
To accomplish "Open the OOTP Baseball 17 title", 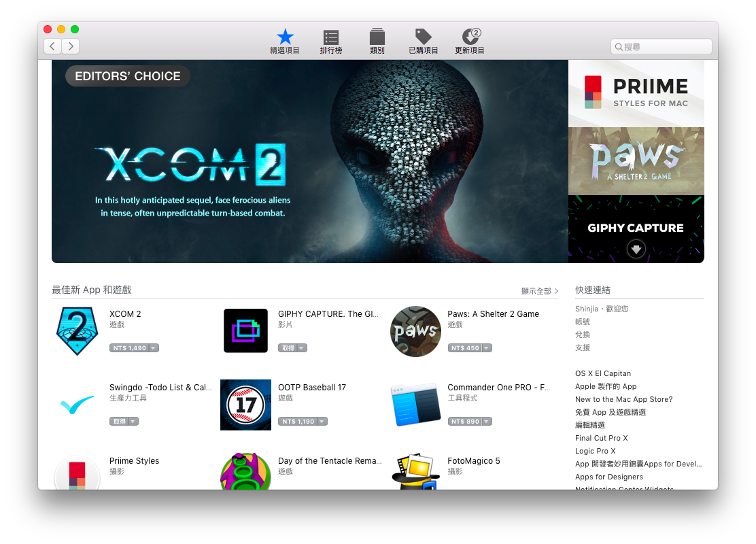I will pyautogui.click(x=312, y=388).
